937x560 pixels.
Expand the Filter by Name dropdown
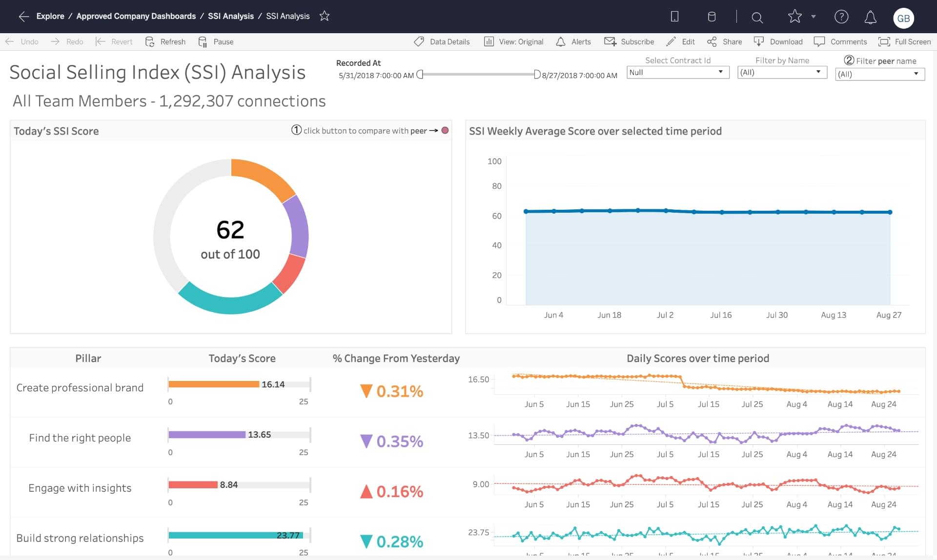pyautogui.click(x=818, y=72)
